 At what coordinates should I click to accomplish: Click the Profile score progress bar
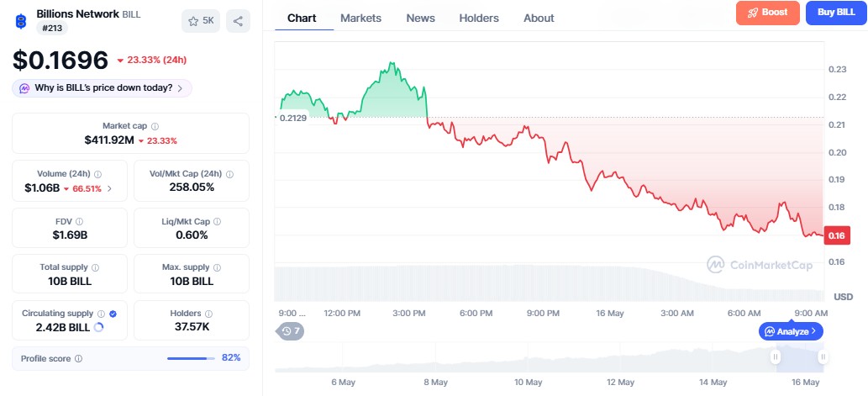point(191,358)
